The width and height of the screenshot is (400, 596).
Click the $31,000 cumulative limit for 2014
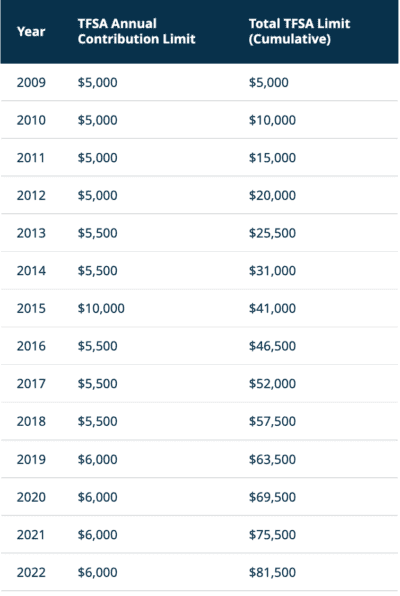(272, 271)
